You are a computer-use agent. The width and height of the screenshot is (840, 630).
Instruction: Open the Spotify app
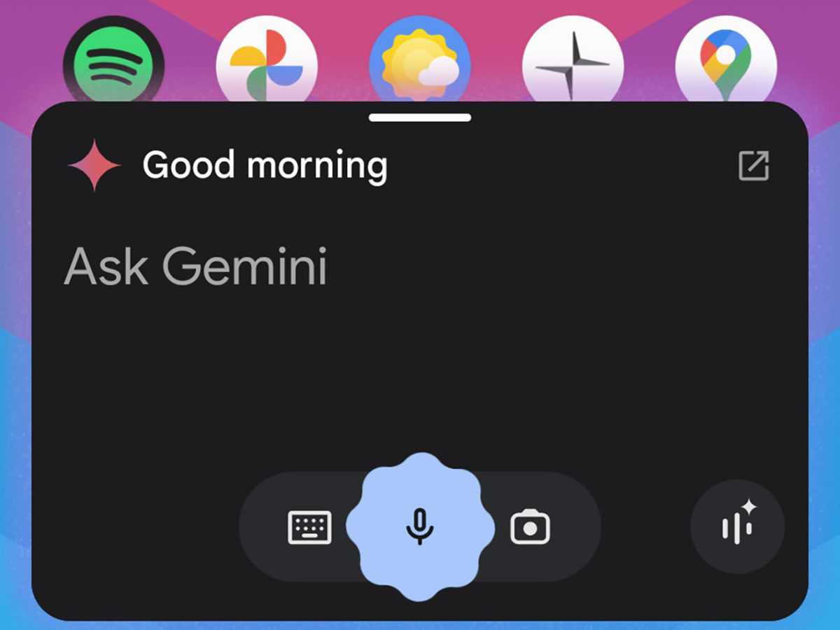113,63
